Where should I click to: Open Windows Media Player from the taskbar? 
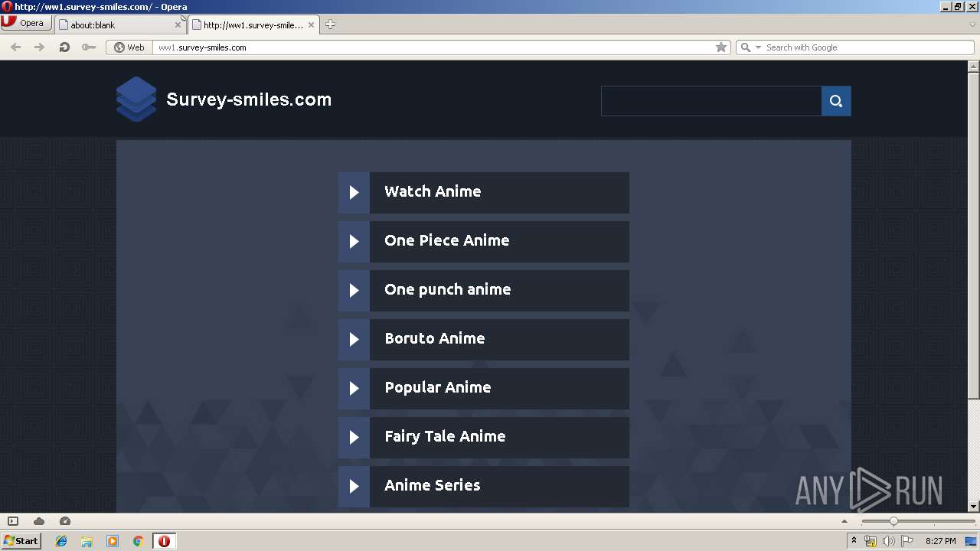click(x=113, y=541)
